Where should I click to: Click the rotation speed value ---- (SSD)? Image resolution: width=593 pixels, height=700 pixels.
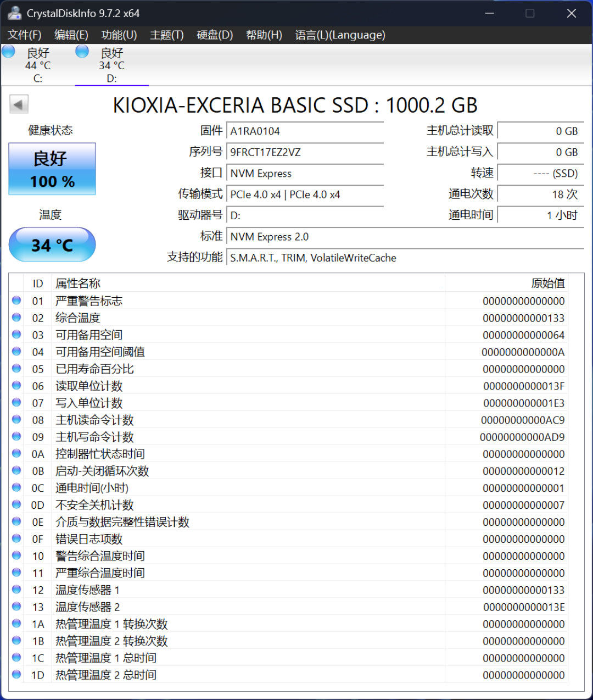540,173
